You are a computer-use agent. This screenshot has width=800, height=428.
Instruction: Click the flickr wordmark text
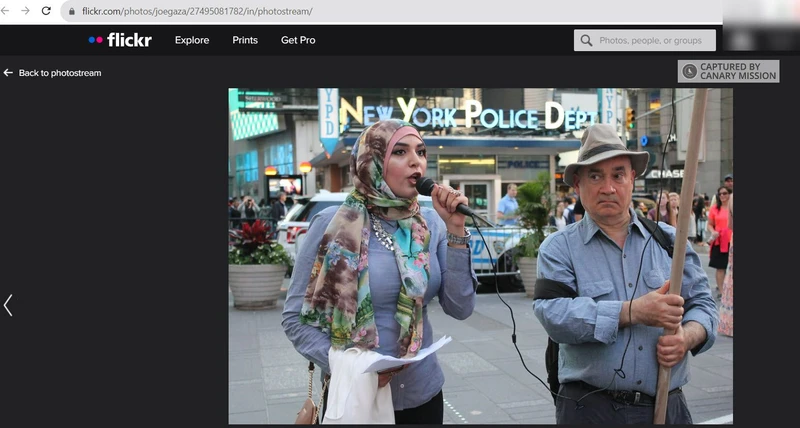coord(129,40)
